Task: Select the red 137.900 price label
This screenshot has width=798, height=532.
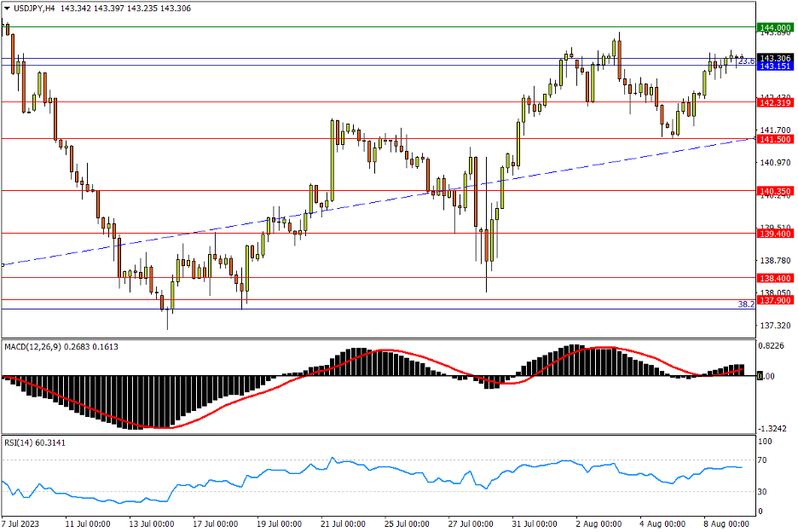Action: (775, 300)
